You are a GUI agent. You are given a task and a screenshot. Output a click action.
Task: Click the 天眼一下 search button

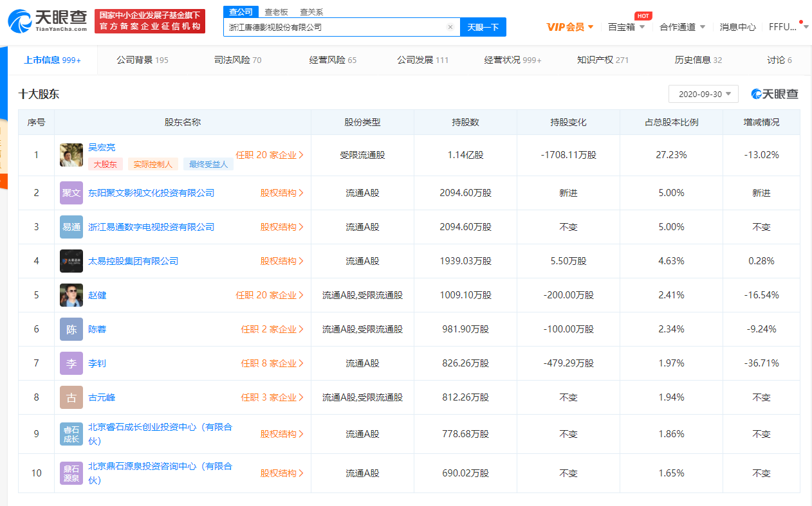pyautogui.click(x=483, y=27)
